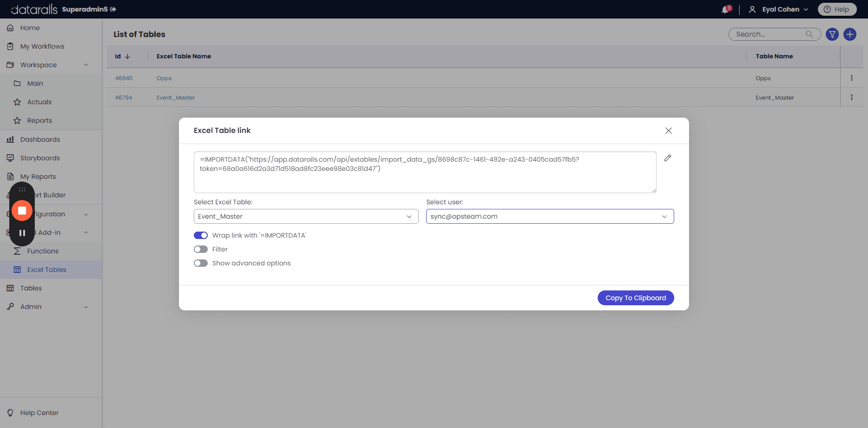Collapse the Workspace section chevron

[x=86, y=65]
